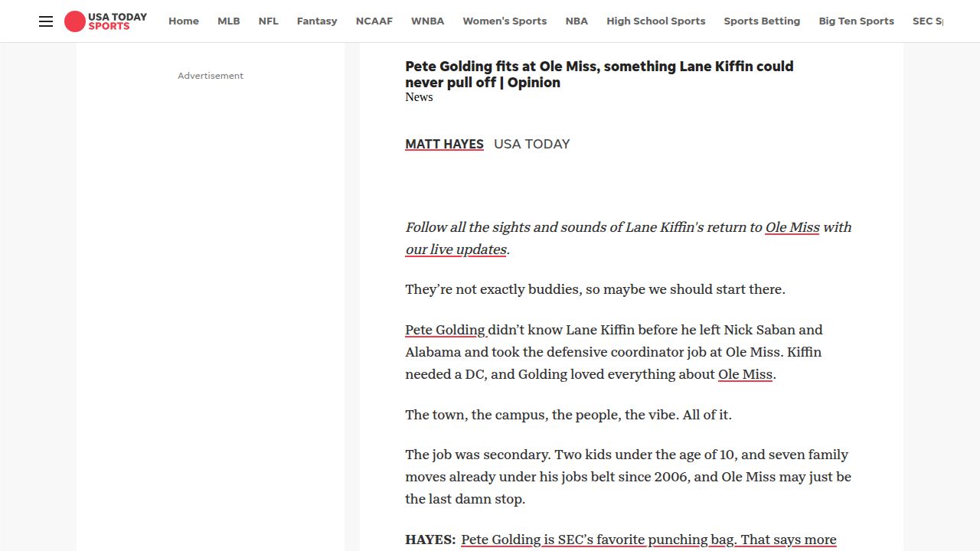Screen dimensions: 980x551
Task: Open the 'our live updates' link
Action: click(x=456, y=249)
